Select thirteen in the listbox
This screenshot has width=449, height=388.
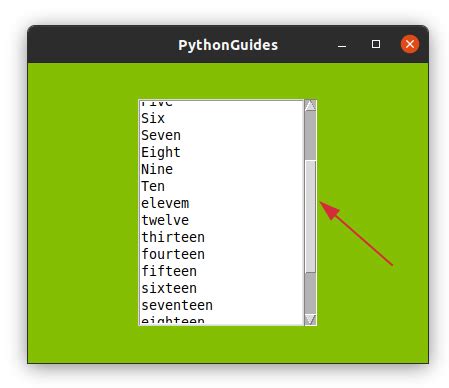[x=221, y=237]
